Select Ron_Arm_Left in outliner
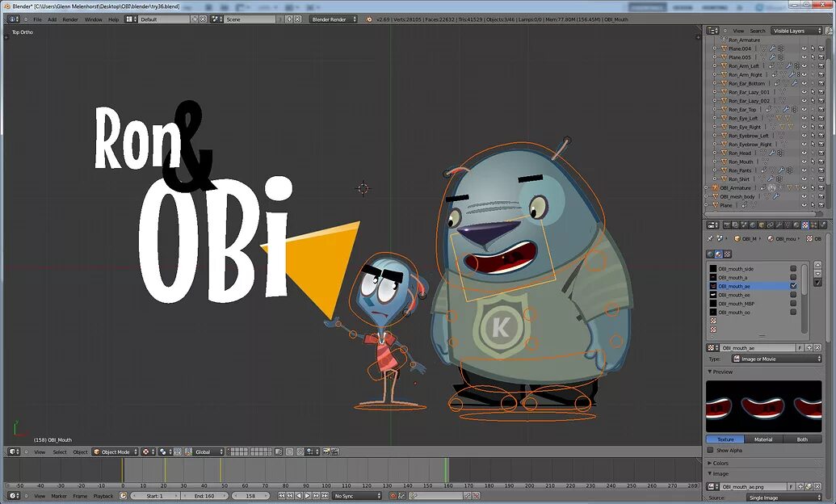836x504 pixels. coord(744,65)
